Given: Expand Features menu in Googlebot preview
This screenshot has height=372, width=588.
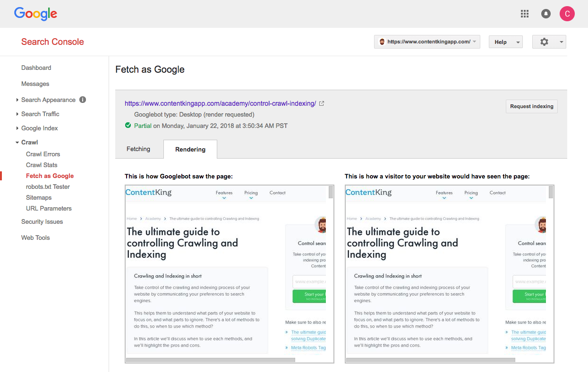Looking at the screenshot, I should [224, 194].
